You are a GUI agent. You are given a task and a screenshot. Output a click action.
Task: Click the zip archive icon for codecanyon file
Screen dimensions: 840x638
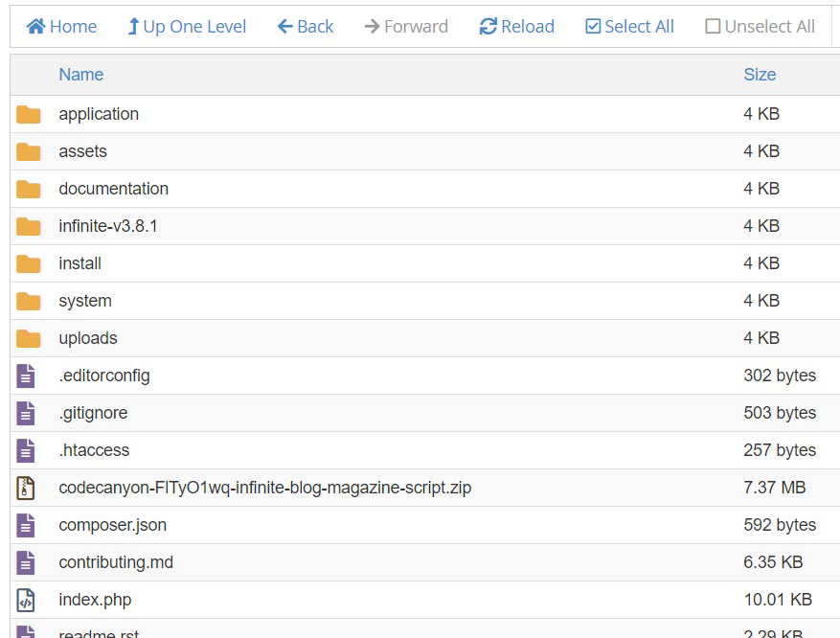pyautogui.click(x=26, y=488)
